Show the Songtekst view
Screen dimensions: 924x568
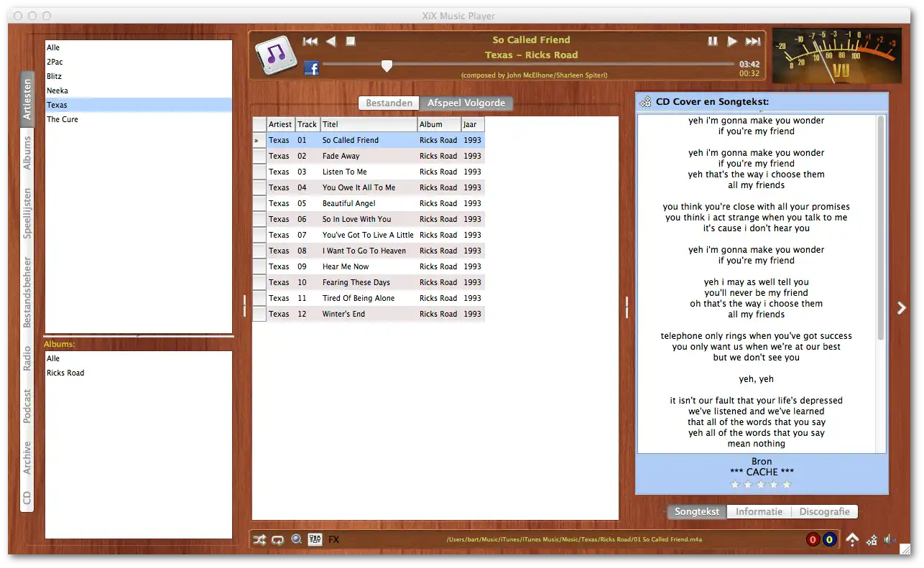(x=697, y=512)
